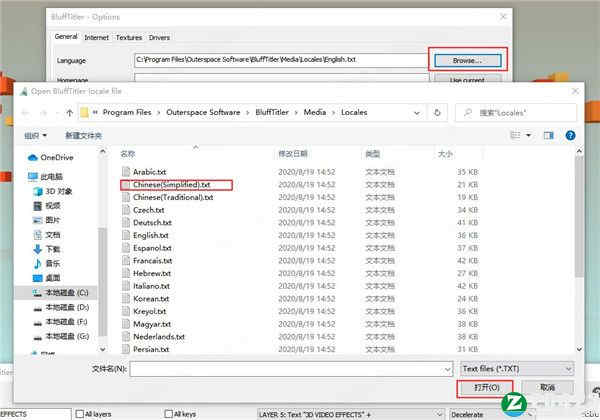Select Italiano.txt file
The image size is (600, 420).
tap(152, 286)
